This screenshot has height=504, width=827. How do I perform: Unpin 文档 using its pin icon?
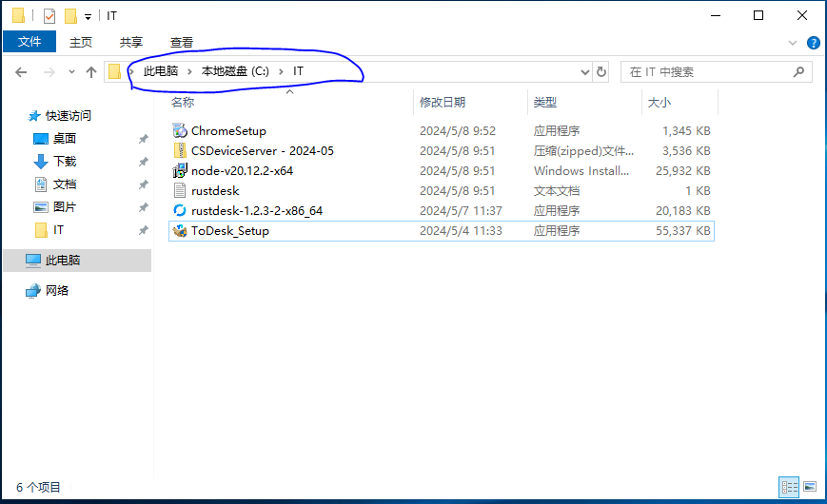click(143, 184)
